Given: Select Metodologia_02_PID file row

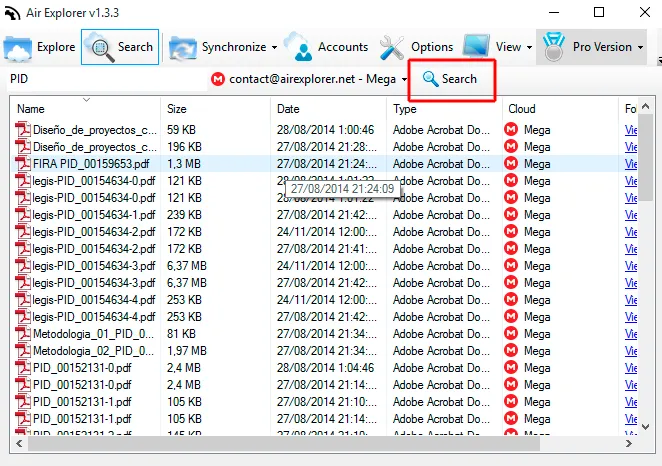Looking at the screenshot, I should click(93, 351).
